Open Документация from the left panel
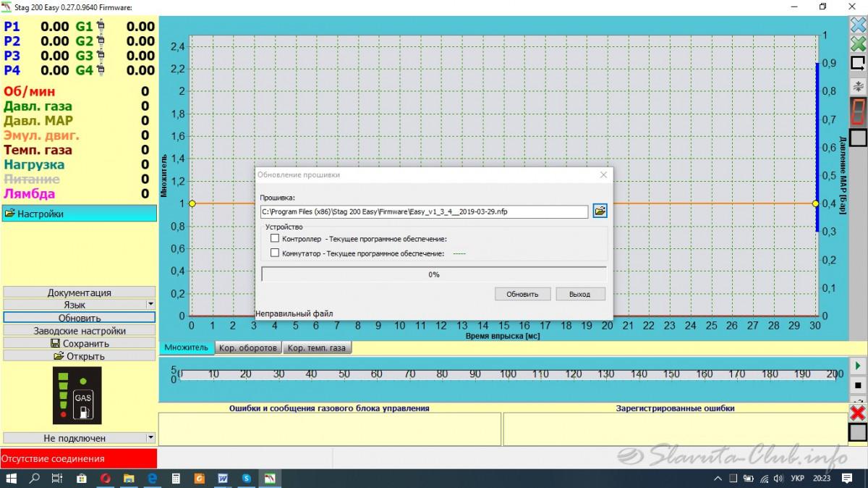868x488 pixels. (80, 293)
